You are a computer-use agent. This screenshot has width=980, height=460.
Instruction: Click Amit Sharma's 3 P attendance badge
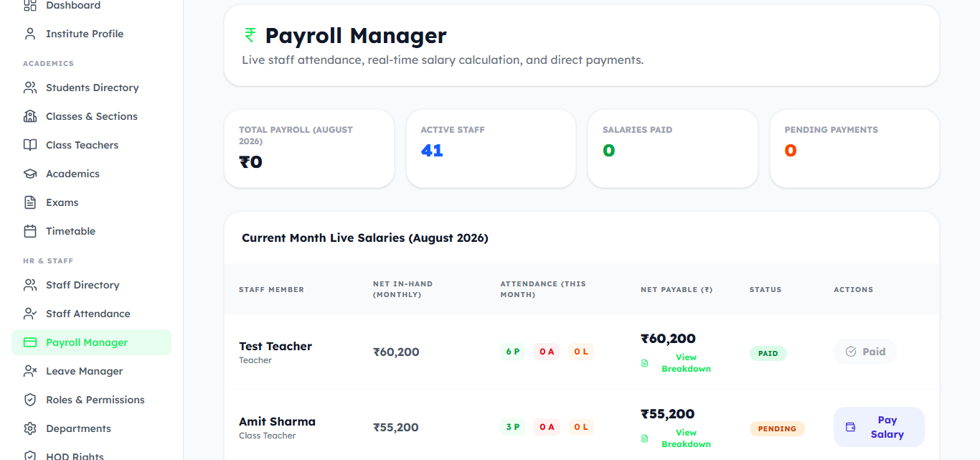512,427
